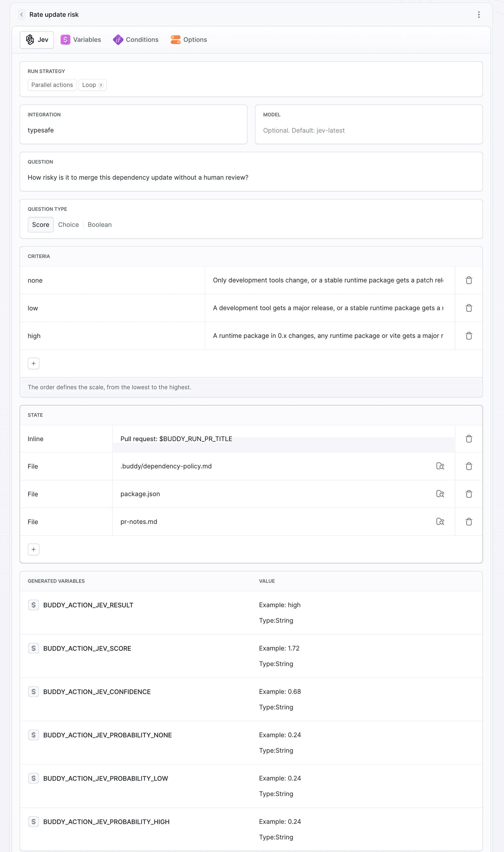Delete the 'high' criteria row
504x852 pixels.
click(469, 336)
